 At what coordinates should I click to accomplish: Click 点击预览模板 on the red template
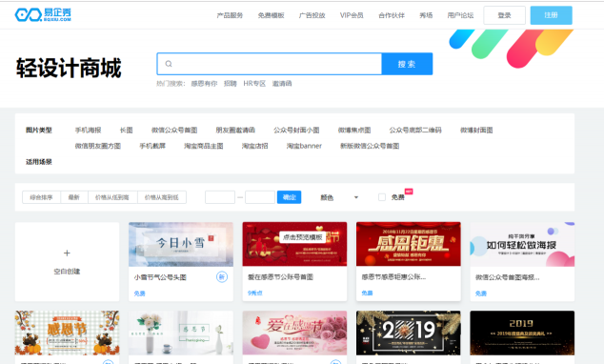pyautogui.click(x=302, y=237)
